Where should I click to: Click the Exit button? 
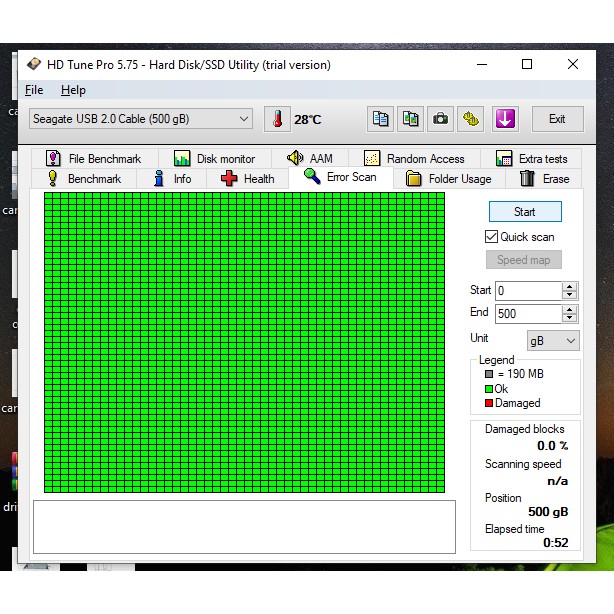[557, 119]
